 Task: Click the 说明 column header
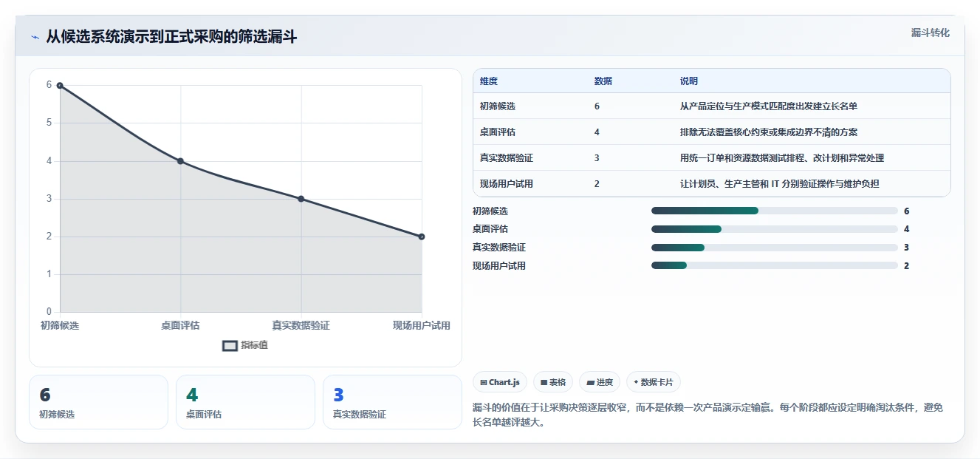pyautogui.click(x=689, y=81)
